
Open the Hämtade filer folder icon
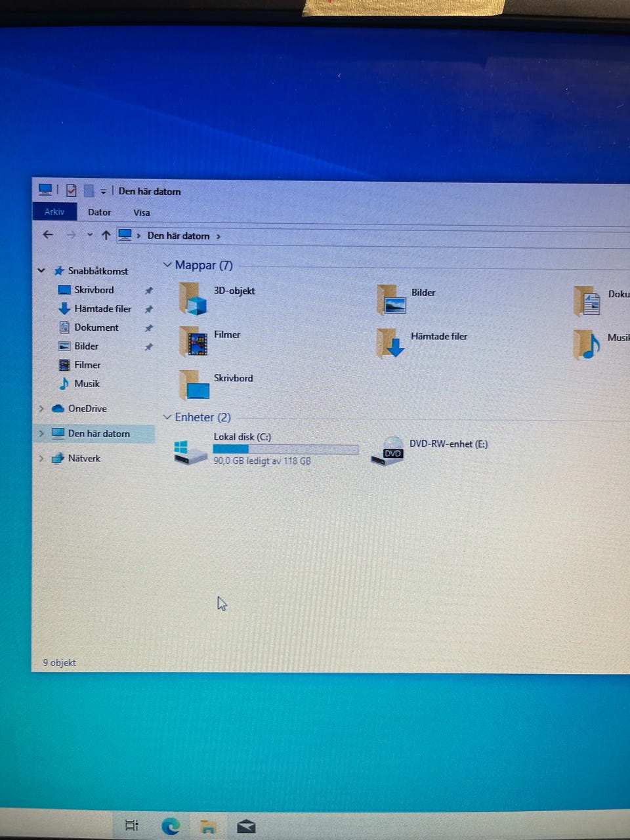pos(391,343)
